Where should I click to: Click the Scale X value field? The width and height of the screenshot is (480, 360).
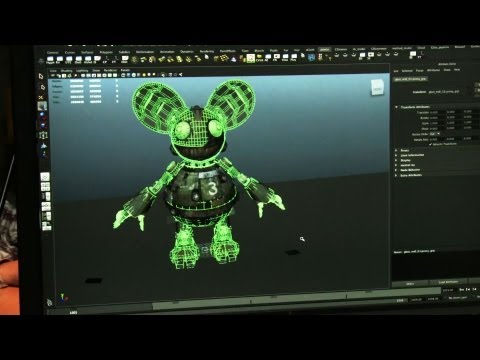click(436, 123)
